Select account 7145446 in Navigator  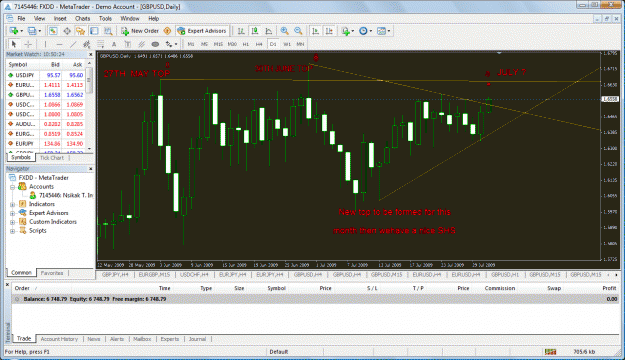tap(61, 195)
